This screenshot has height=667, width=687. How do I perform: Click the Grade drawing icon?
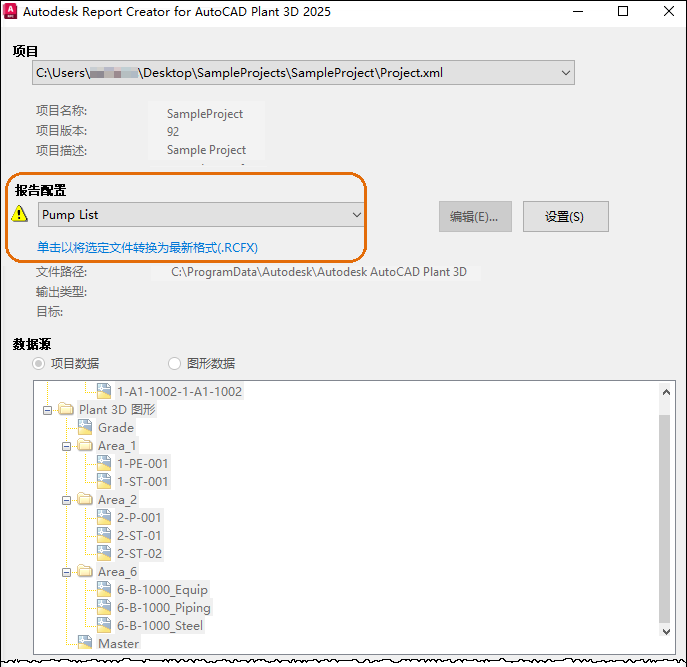85,427
